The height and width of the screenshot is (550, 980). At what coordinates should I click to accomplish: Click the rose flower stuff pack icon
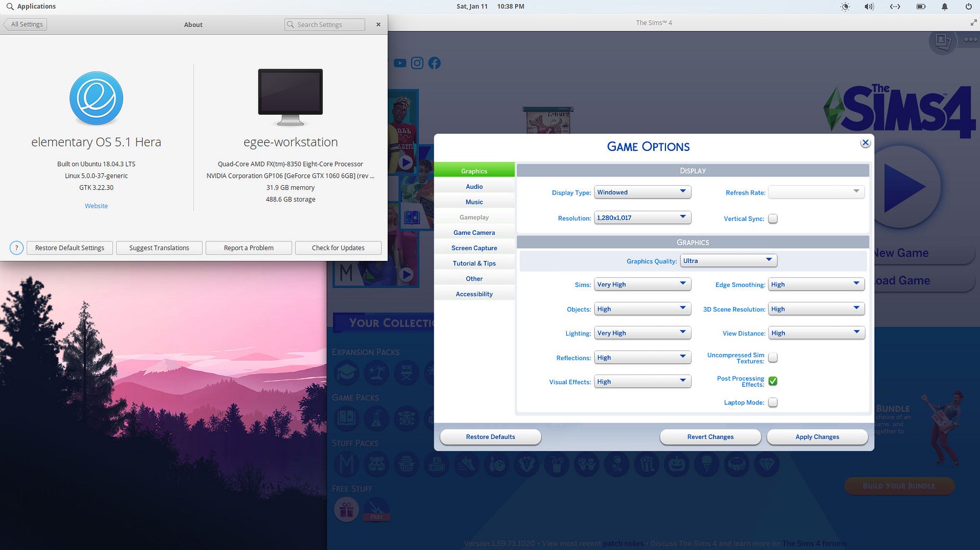[x=617, y=465]
